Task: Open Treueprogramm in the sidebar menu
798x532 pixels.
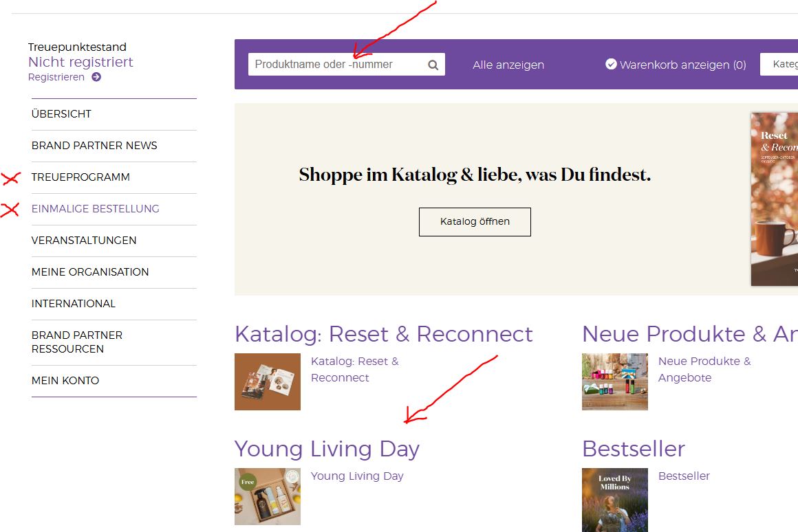Action: (80, 177)
